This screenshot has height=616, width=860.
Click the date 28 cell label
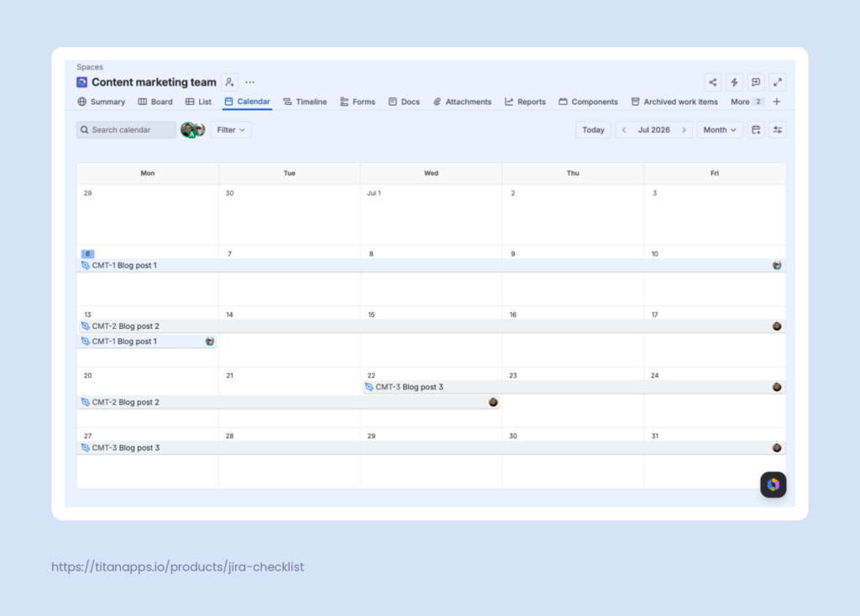230,436
